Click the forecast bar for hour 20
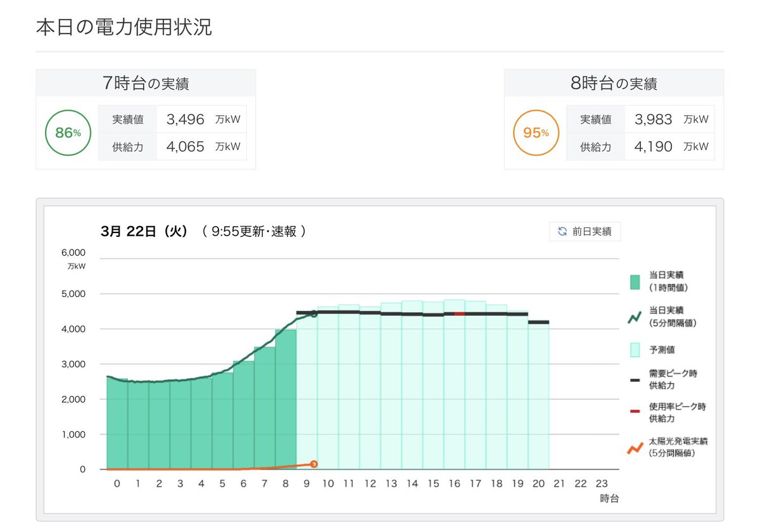The height and width of the screenshot is (532, 760). tap(538, 396)
